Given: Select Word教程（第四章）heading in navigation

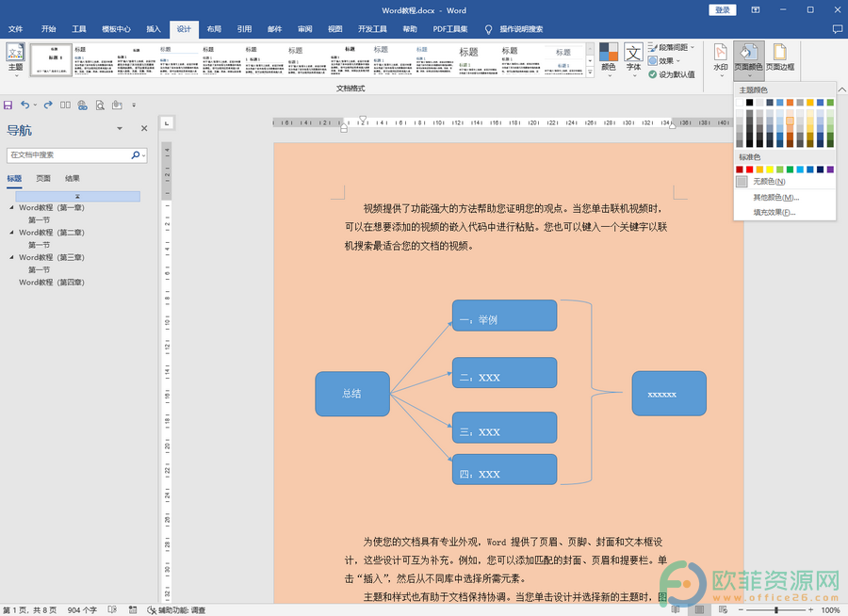Looking at the screenshot, I should tap(52, 282).
